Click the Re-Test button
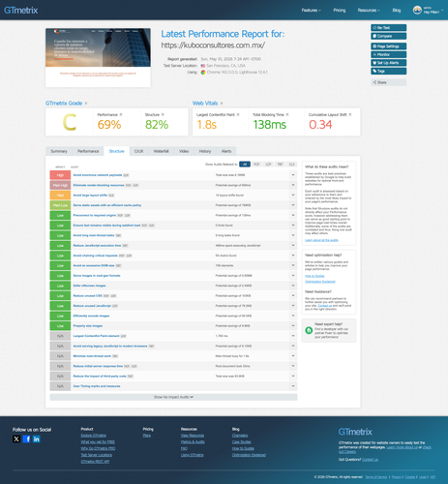The height and width of the screenshot is (484, 448). (x=388, y=28)
